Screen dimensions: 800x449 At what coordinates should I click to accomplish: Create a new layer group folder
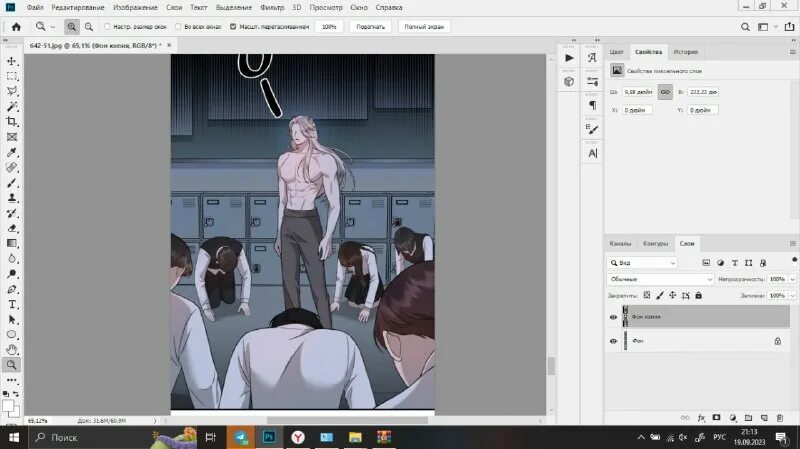click(748, 418)
